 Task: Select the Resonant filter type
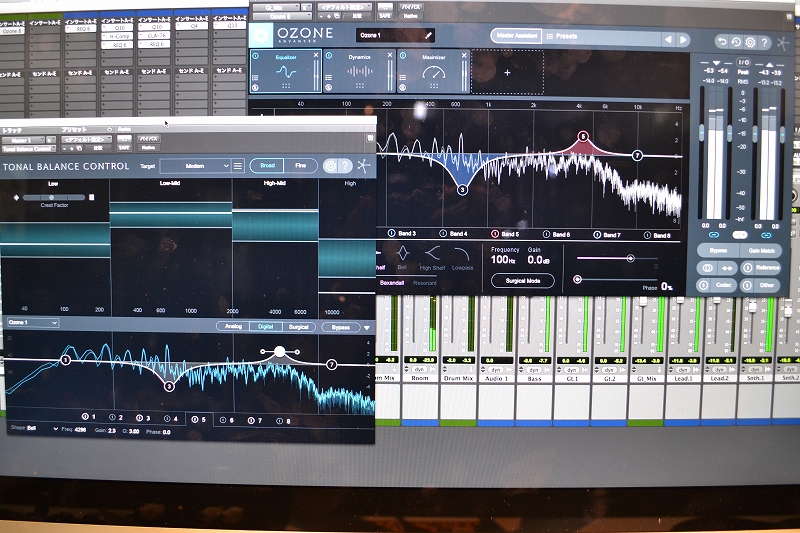point(424,283)
